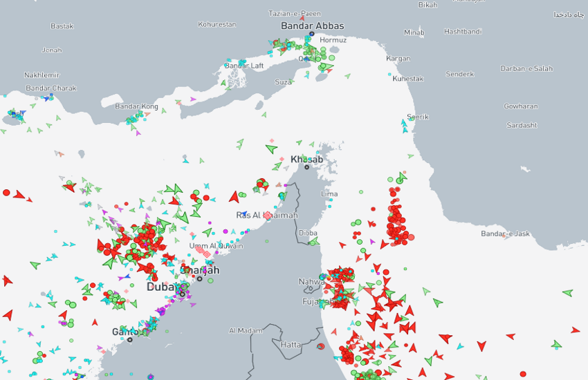Select the cyan vessel marker beside Seerik

405,126
